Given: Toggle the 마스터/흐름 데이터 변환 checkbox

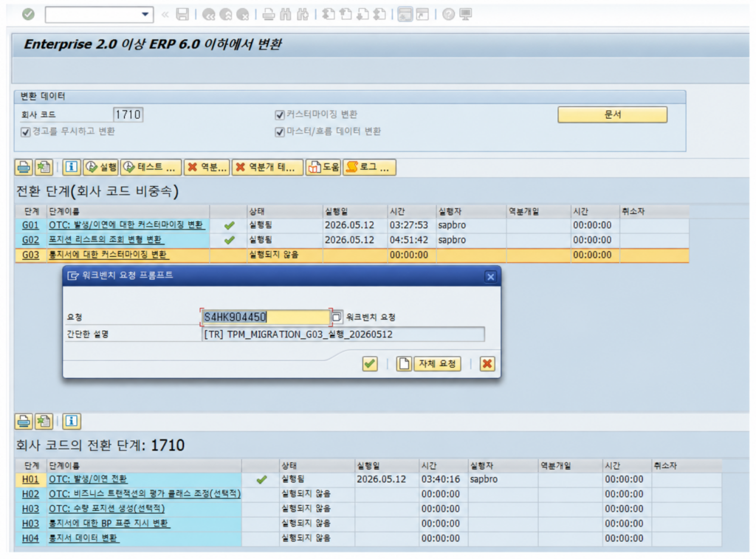Looking at the screenshot, I should [x=279, y=131].
